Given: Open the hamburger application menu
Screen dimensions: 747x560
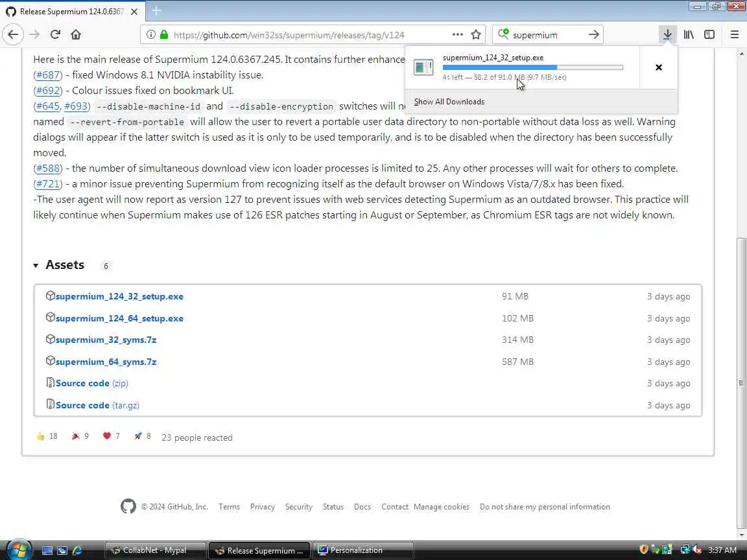Looking at the screenshot, I should [x=734, y=34].
